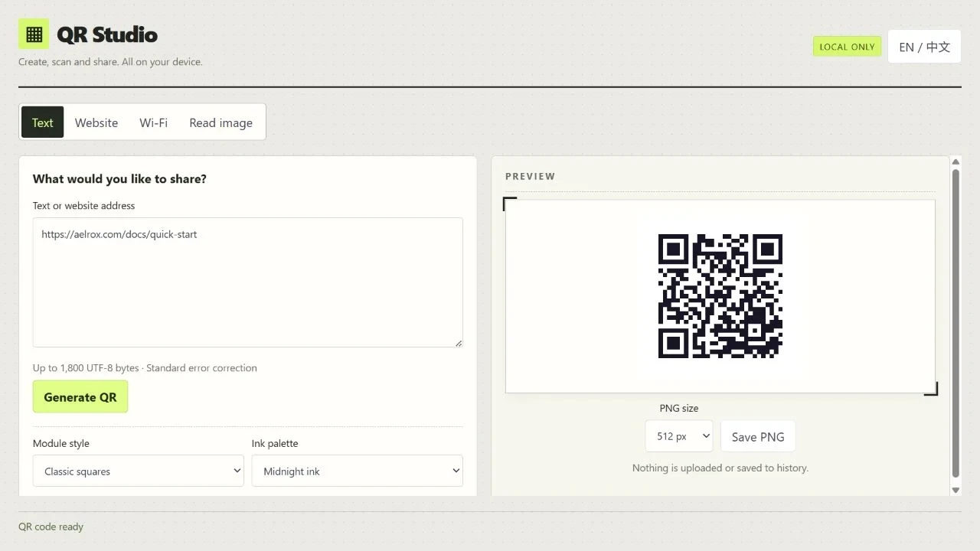The image size is (980, 551).
Task: Click the QR Studio title text
Action: coord(107,34)
